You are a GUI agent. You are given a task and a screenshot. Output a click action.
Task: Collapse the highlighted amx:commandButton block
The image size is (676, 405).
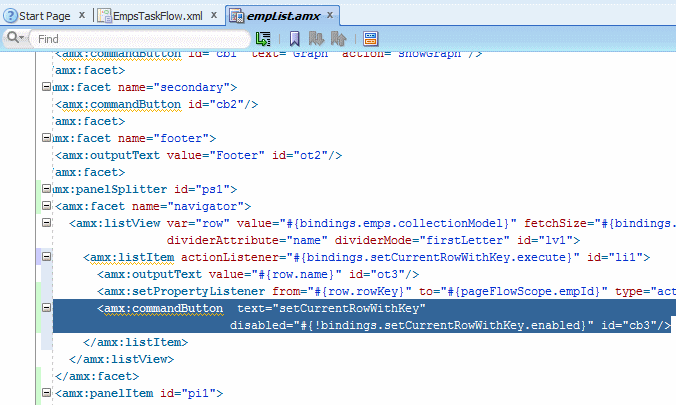point(46,308)
